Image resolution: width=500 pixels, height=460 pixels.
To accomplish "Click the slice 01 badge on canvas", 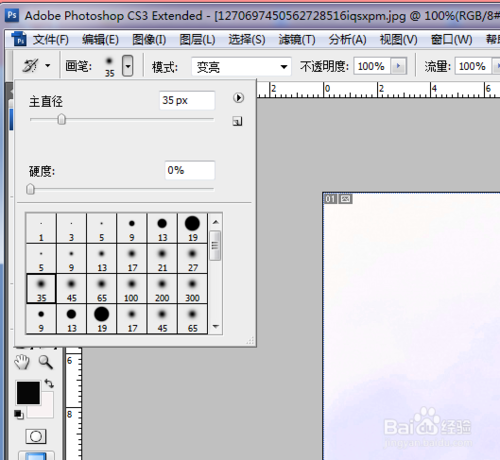I will [x=330, y=199].
